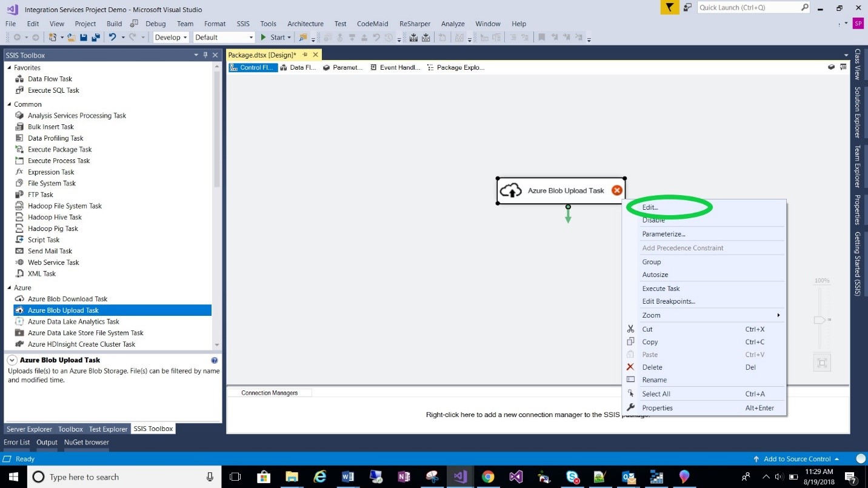
Task: Click the Save icon in the toolbar
Action: click(x=85, y=38)
